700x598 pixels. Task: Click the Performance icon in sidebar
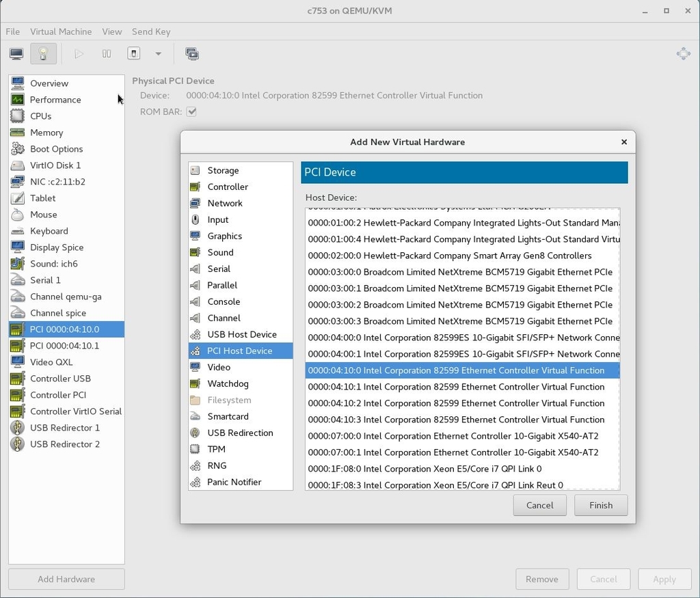17,100
